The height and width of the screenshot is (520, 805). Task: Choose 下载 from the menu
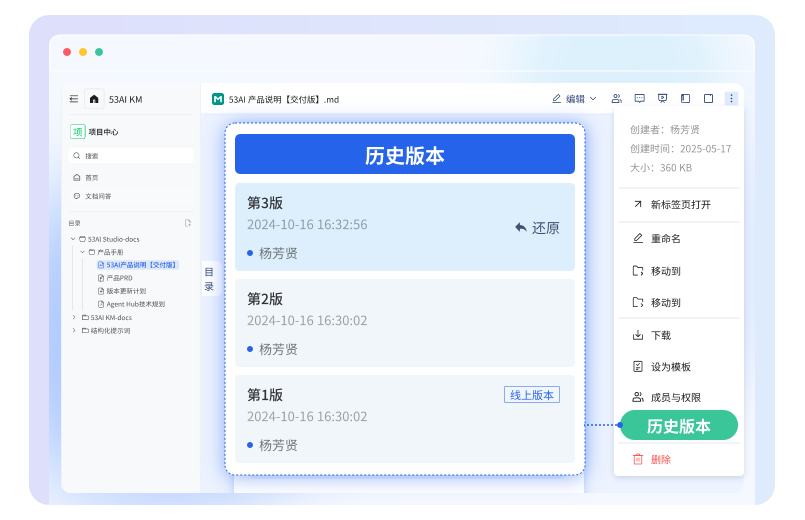[679, 336]
